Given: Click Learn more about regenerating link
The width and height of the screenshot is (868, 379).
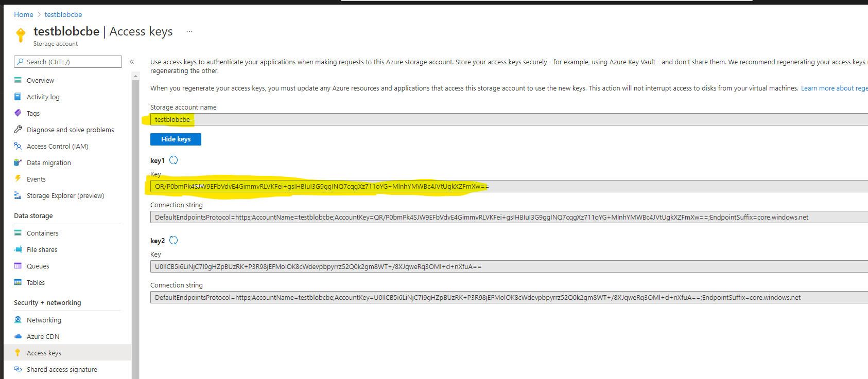Looking at the screenshot, I should 834,88.
